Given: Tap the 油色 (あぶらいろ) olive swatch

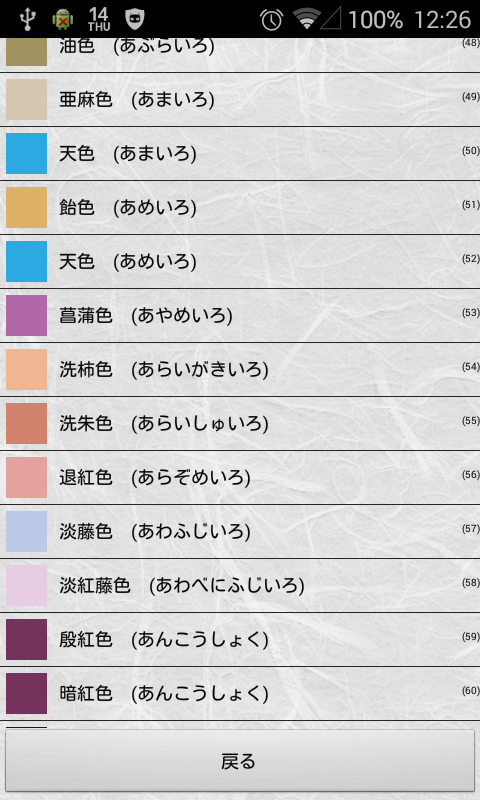Looking at the screenshot, I should click(27, 52).
